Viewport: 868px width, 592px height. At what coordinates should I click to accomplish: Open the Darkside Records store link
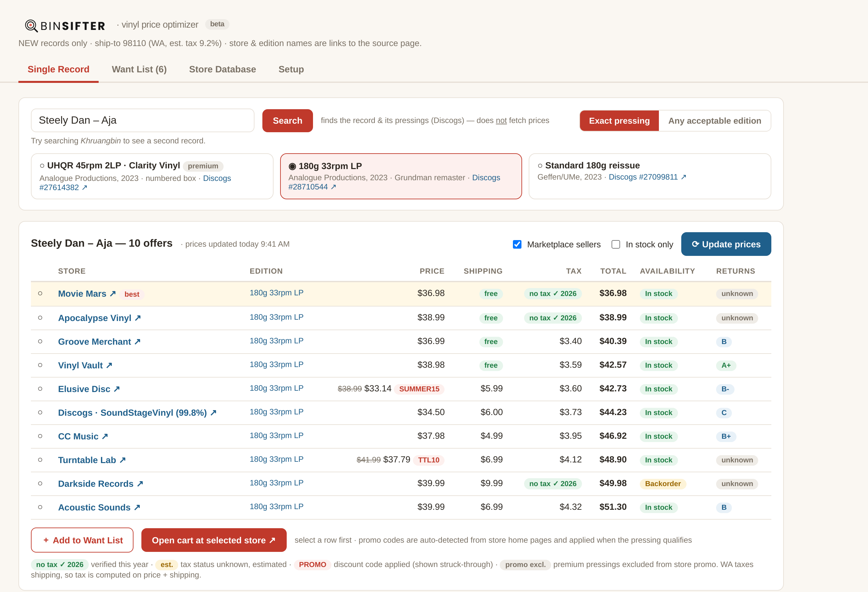[x=101, y=484]
